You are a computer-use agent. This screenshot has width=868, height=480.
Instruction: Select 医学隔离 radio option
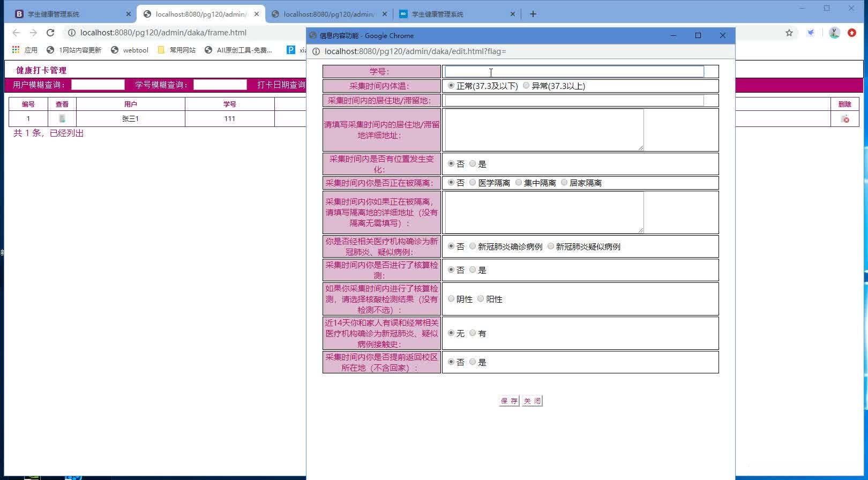tap(473, 182)
